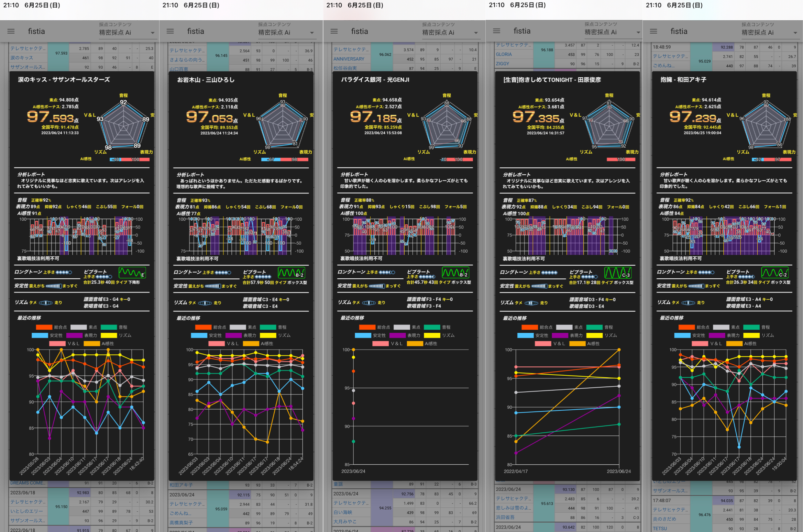Screen dimensions: 803x532
Task: Open hamburger menu in お岩木山 panel
Action: coord(170,31)
